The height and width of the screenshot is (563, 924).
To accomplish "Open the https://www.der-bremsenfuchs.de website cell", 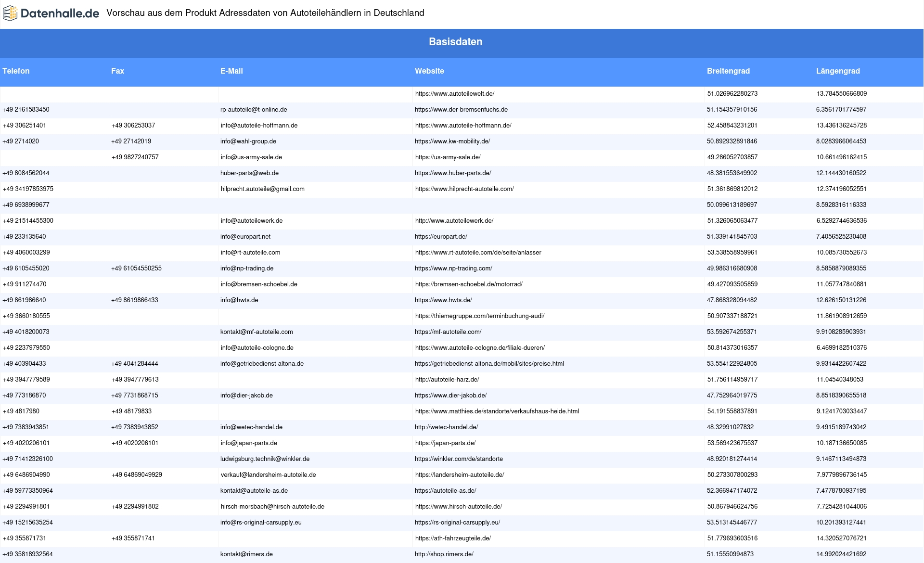I will pyautogui.click(x=461, y=110).
